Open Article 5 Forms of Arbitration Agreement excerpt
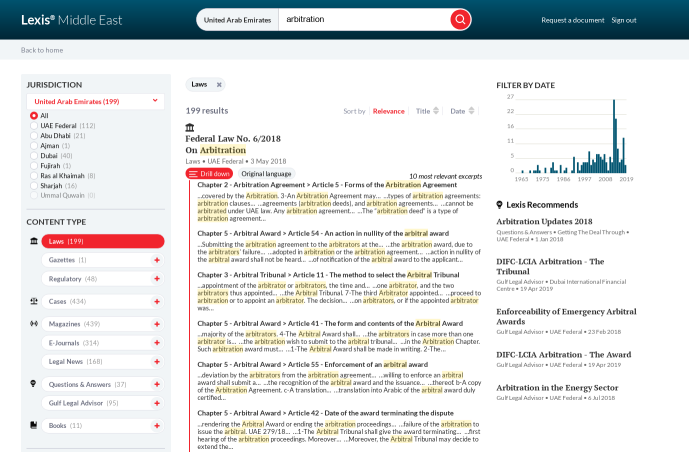 tap(327, 185)
